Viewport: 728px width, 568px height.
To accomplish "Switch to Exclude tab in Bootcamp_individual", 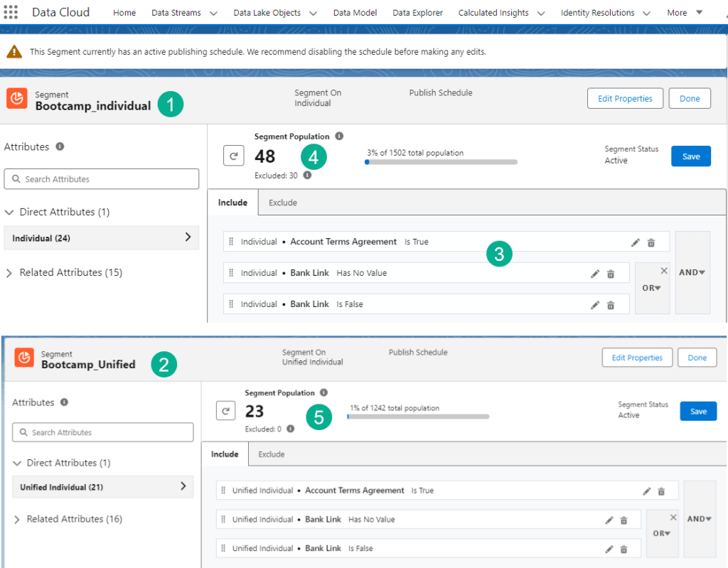I will pyautogui.click(x=282, y=203).
